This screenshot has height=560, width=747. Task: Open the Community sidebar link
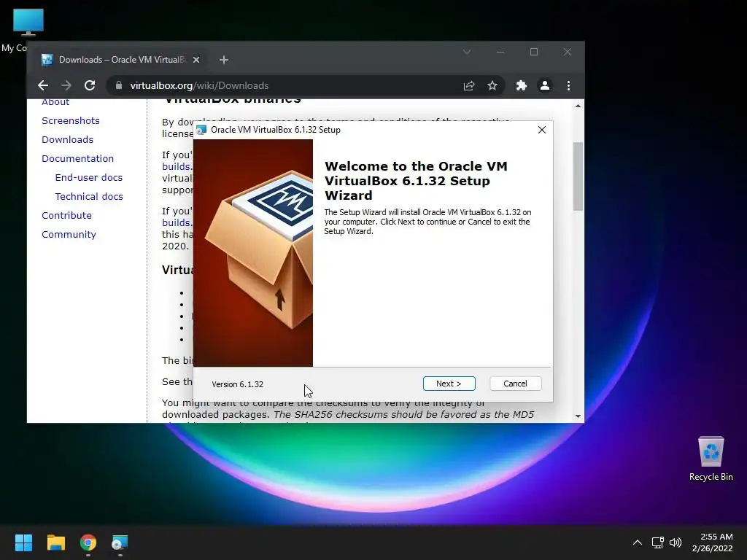point(69,234)
